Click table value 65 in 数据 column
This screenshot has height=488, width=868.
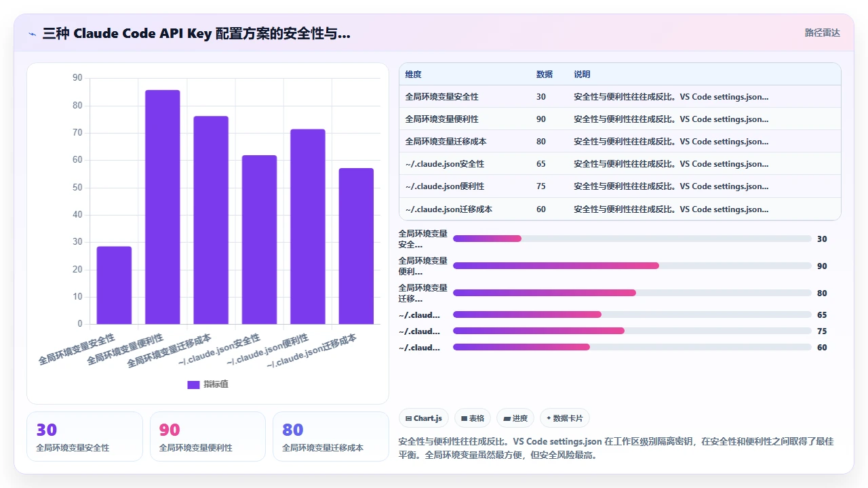tap(540, 164)
